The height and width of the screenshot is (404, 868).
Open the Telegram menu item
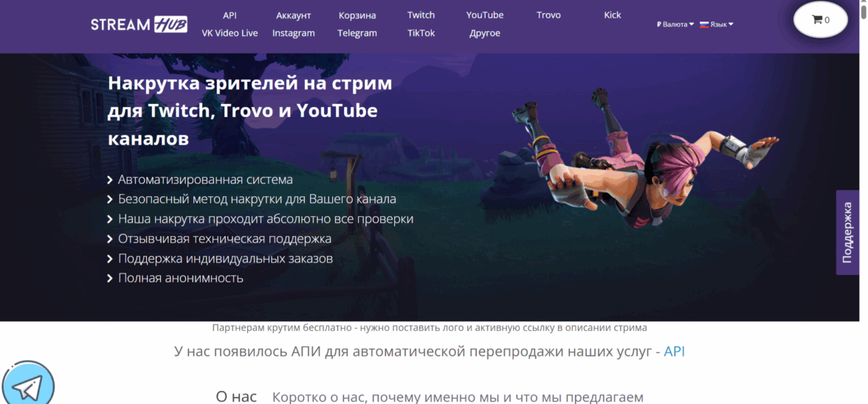point(357,33)
